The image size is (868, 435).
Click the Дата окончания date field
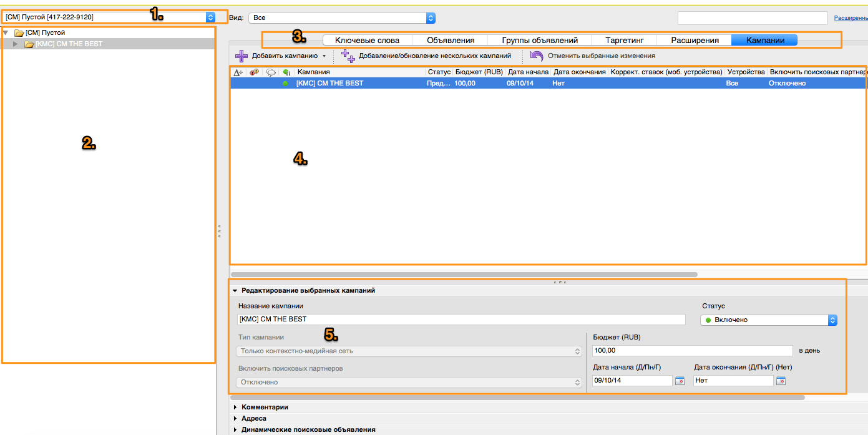click(733, 381)
